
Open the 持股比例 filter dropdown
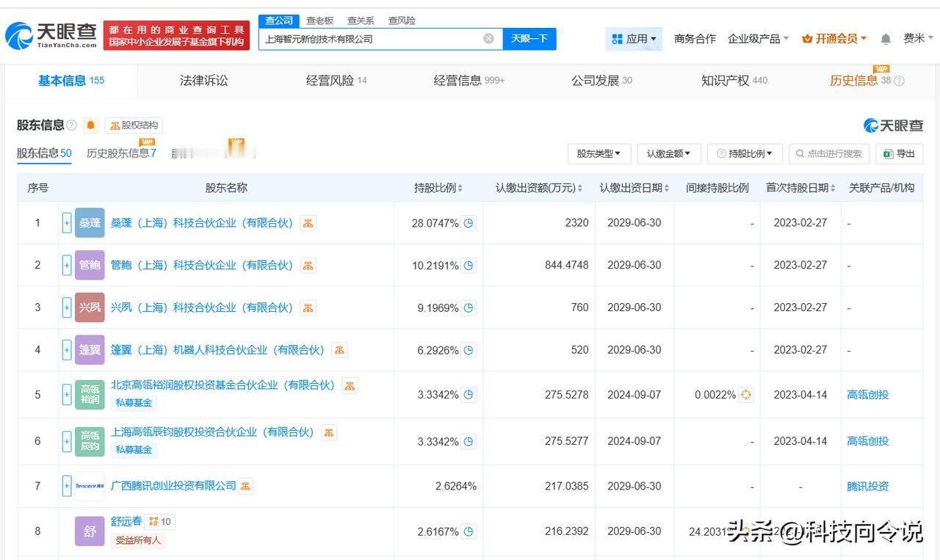pyautogui.click(x=745, y=153)
